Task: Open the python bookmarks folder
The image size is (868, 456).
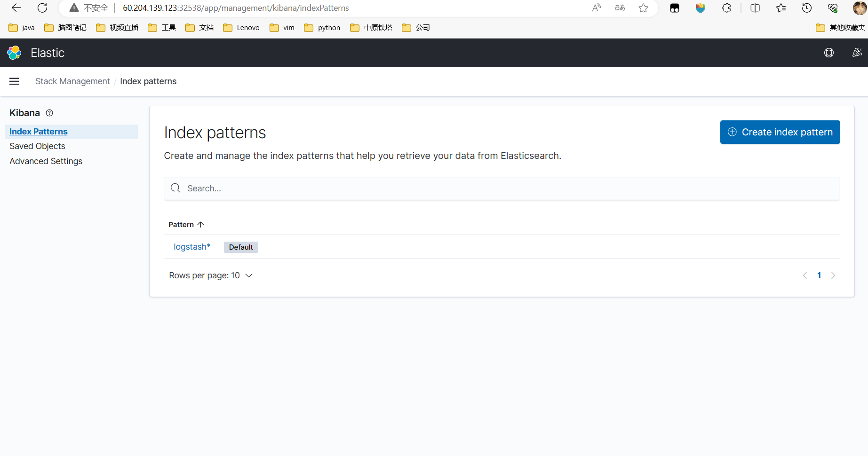Action: (x=322, y=28)
